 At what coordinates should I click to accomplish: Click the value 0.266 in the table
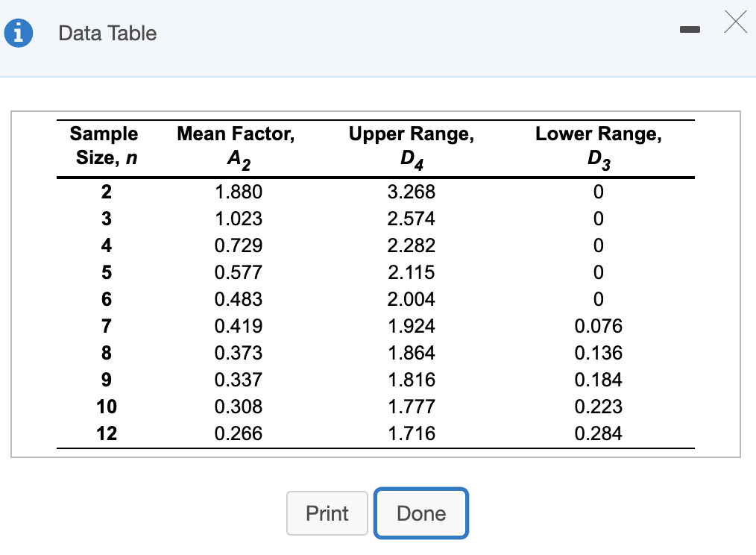[x=235, y=433]
